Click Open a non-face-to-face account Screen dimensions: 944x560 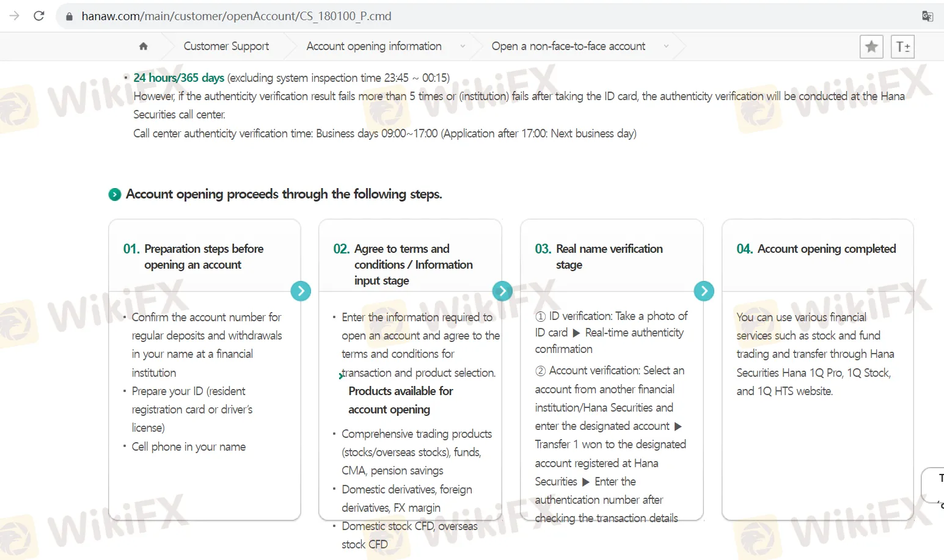click(568, 46)
